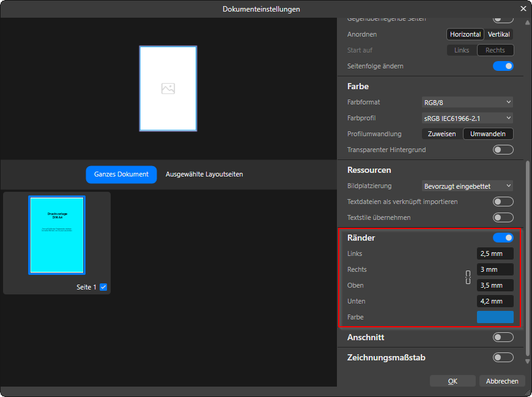The image size is (532, 397).
Task: Click the scrollbar up arrow
Action: coord(527,23)
